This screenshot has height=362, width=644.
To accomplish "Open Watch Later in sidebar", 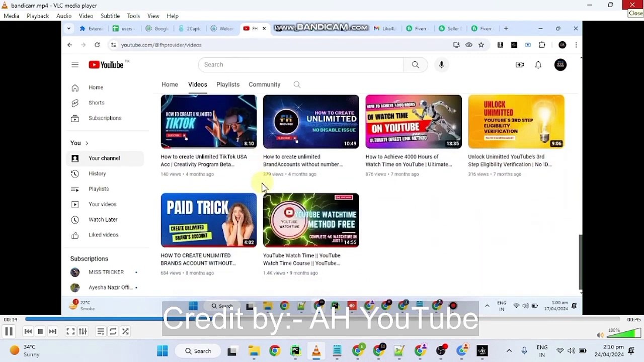I will (105, 220).
